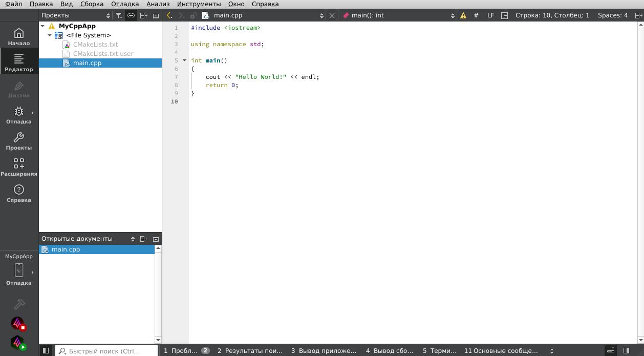Viewport: 644px width, 356px height.
Task: Open the Расширения extensions mode
Action: click(x=19, y=167)
